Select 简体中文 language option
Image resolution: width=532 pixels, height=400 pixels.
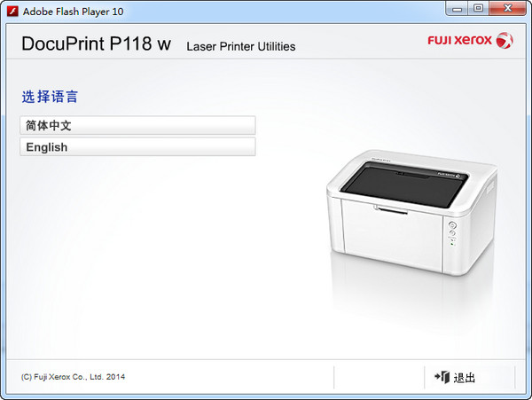coord(137,126)
